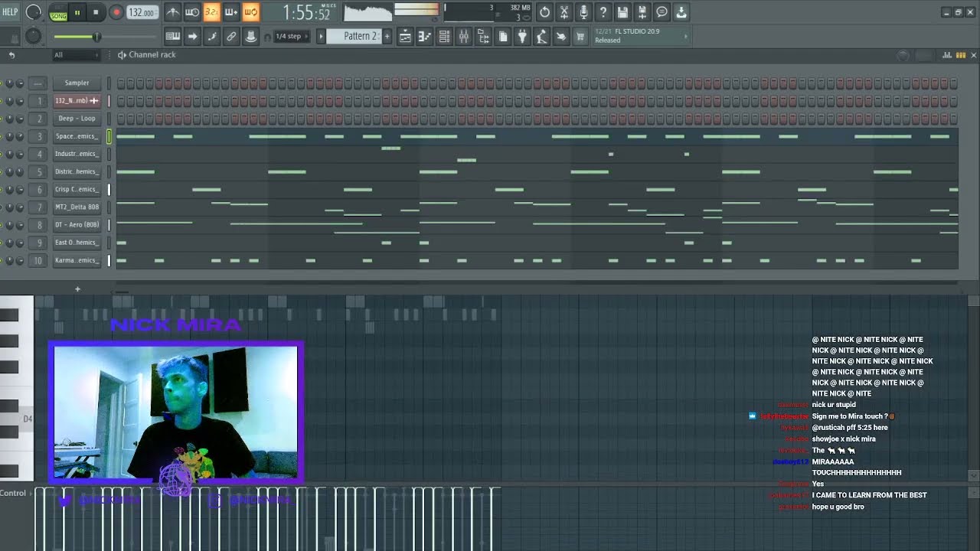Open the Browser view icon

(x=483, y=36)
